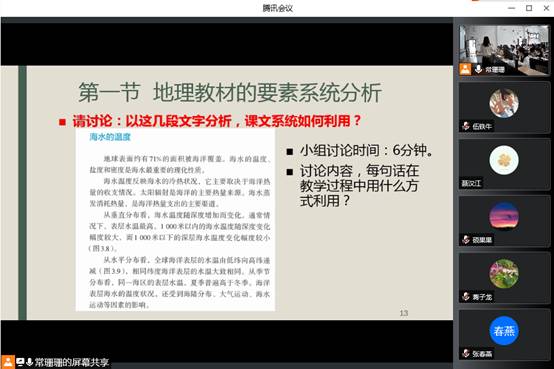554x369 pixels.
Task: Click the screen-sharing monitor icon at bottom left
Action: click(x=20, y=362)
